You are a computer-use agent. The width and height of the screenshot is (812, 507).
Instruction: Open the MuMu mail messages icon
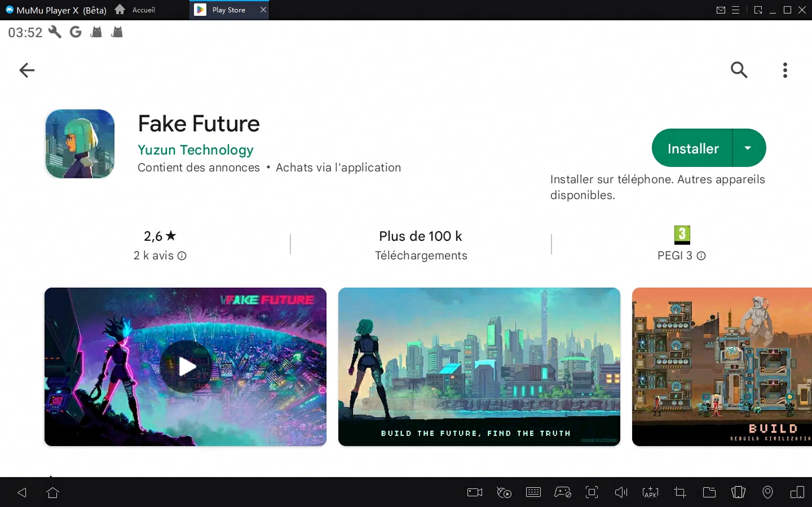(721, 10)
